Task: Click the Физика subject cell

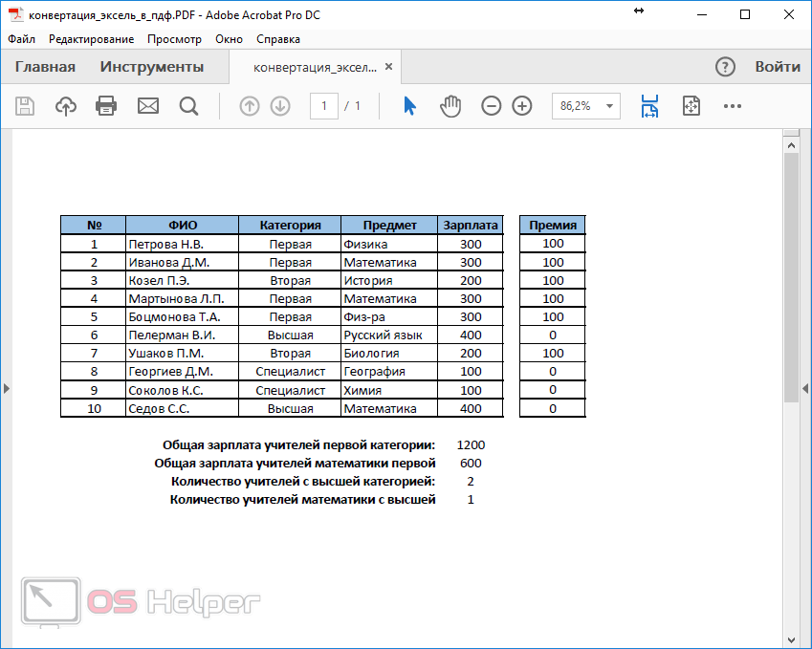Action: click(389, 244)
